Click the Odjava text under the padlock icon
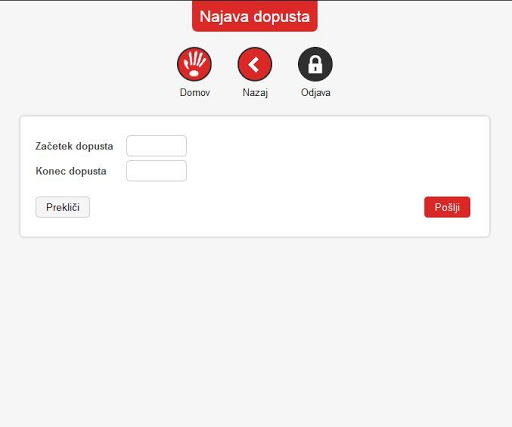This screenshot has width=512, height=427. click(315, 92)
